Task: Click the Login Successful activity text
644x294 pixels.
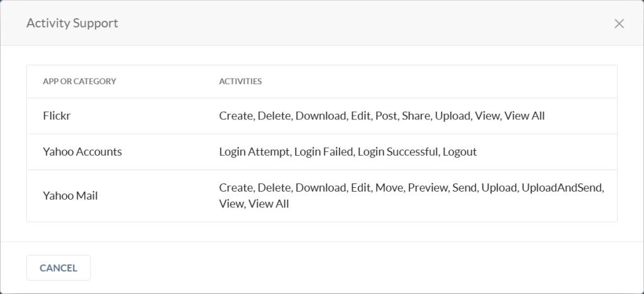Action: (397, 152)
